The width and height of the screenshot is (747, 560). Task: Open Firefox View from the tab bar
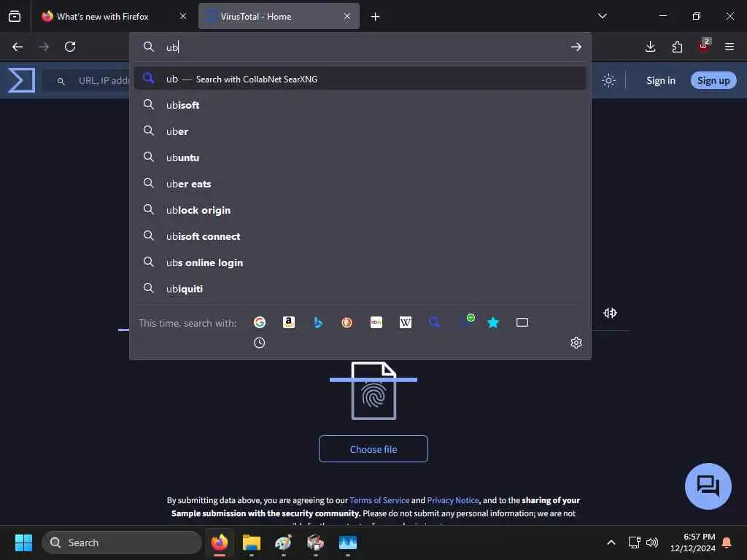click(15, 16)
